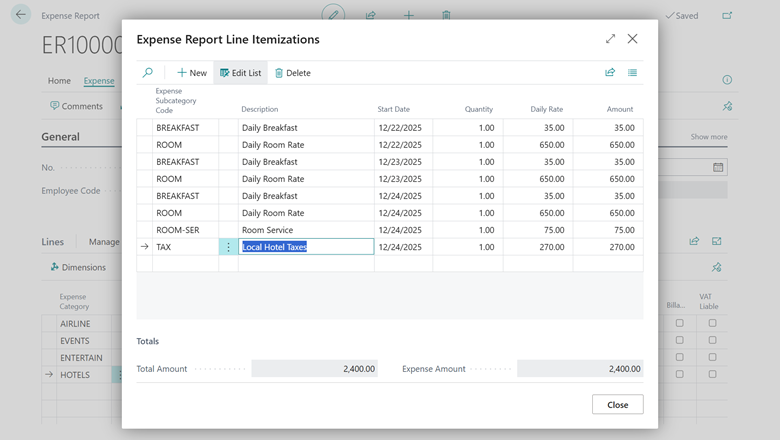Select the EVENTS expense category row
780x440 pixels.
point(75,341)
